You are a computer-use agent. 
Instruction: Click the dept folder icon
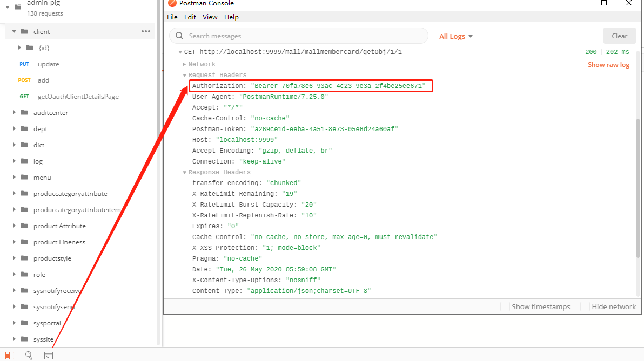24,129
